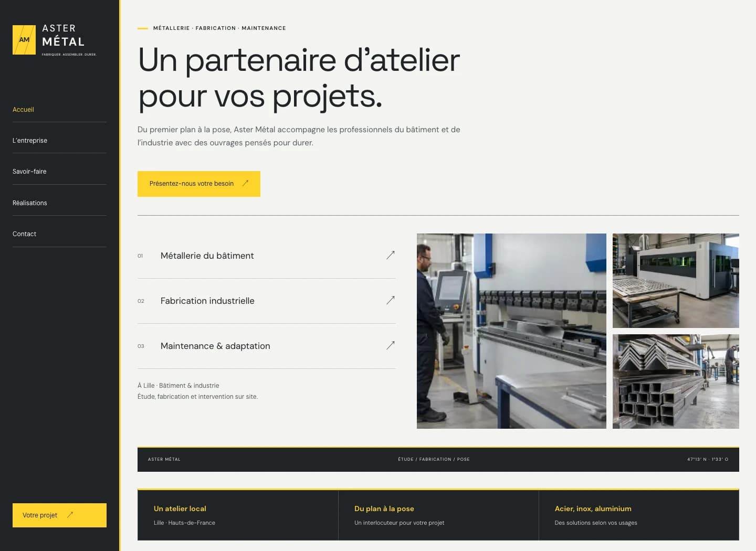Open Métallerie du bâtiment service link
Viewport: 756px width, 551px height.
(x=267, y=256)
